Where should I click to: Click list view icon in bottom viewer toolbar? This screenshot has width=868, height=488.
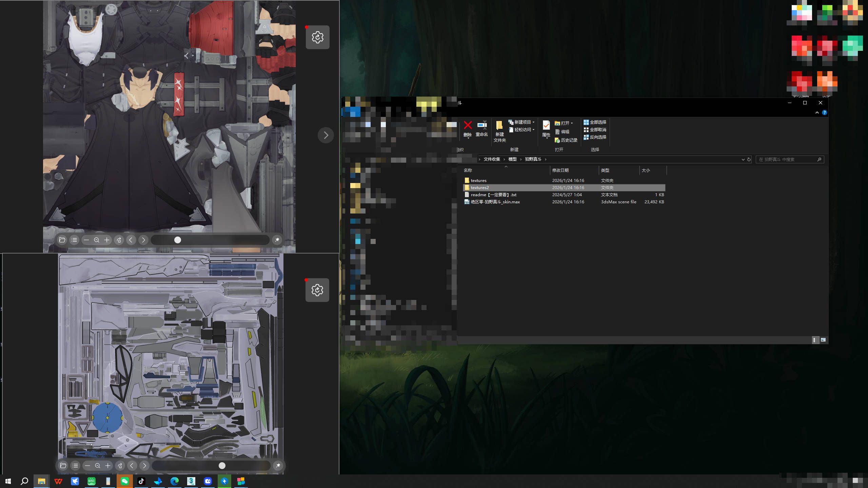pyautogui.click(x=75, y=466)
